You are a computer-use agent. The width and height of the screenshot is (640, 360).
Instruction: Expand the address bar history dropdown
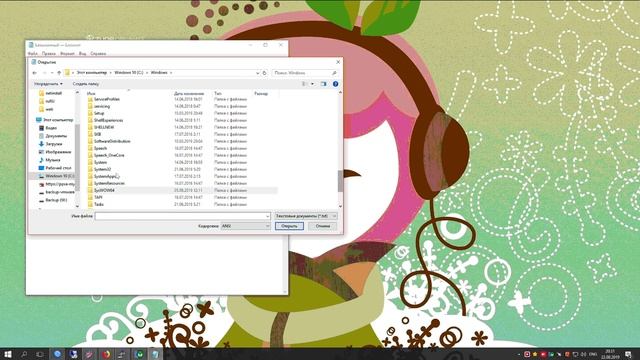click(258, 73)
